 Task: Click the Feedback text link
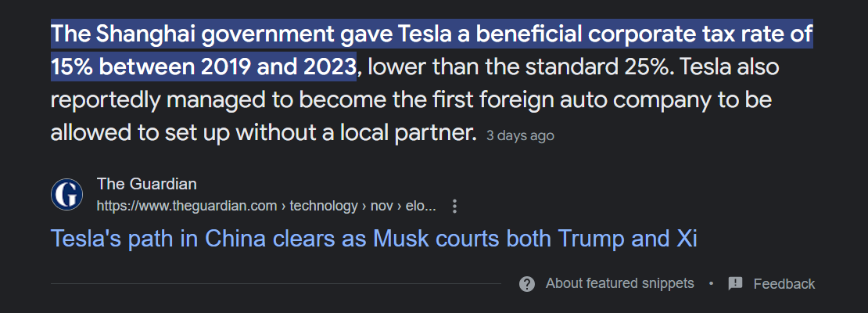[784, 284]
